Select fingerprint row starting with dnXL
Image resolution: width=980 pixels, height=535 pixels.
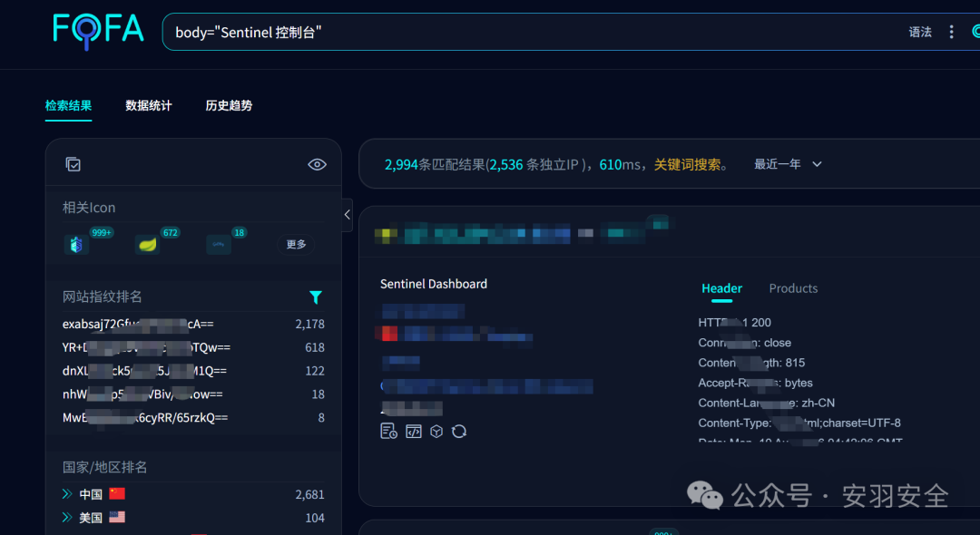coord(193,371)
